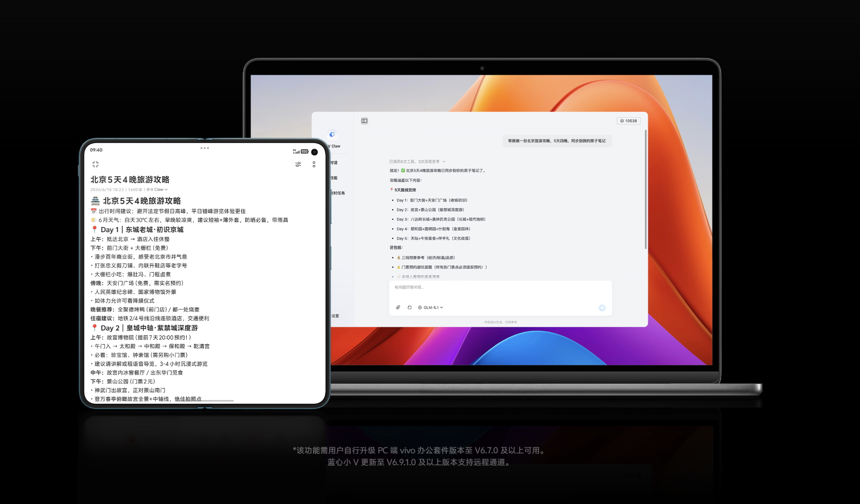Click 住宿建议：地铁2/4号线 line on phone
Screen dimensions: 860x504
[x=150, y=318]
